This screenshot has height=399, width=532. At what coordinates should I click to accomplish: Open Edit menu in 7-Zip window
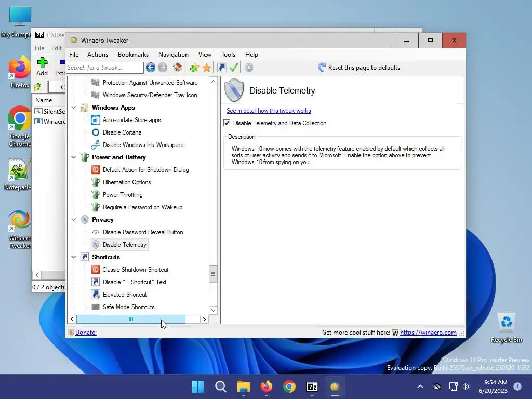(57, 48)
